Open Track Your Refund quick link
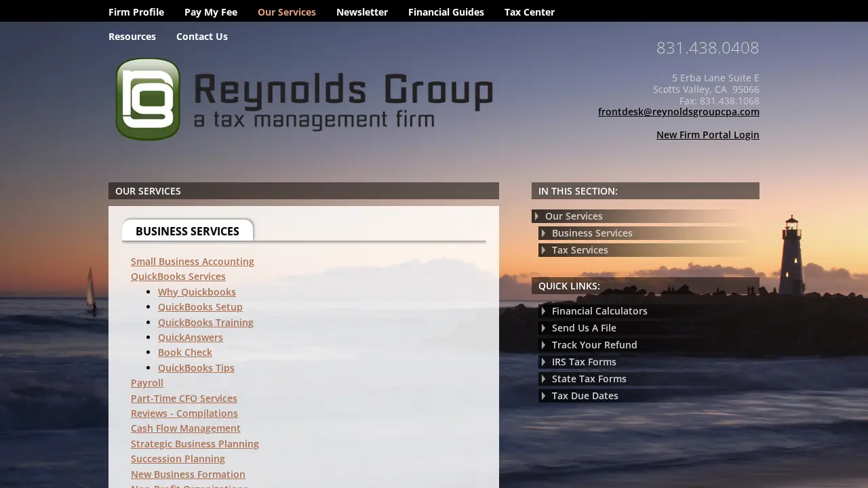 649,345
